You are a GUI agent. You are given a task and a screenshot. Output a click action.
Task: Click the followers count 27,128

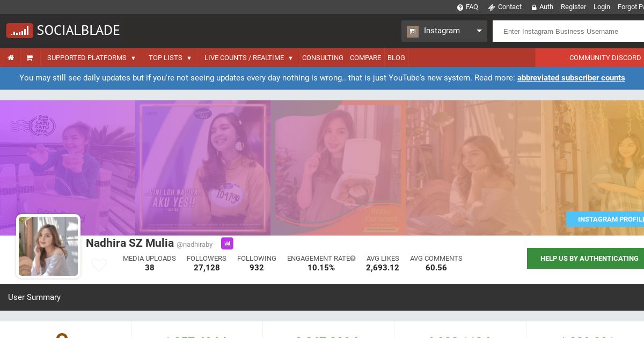pos(207,268)
